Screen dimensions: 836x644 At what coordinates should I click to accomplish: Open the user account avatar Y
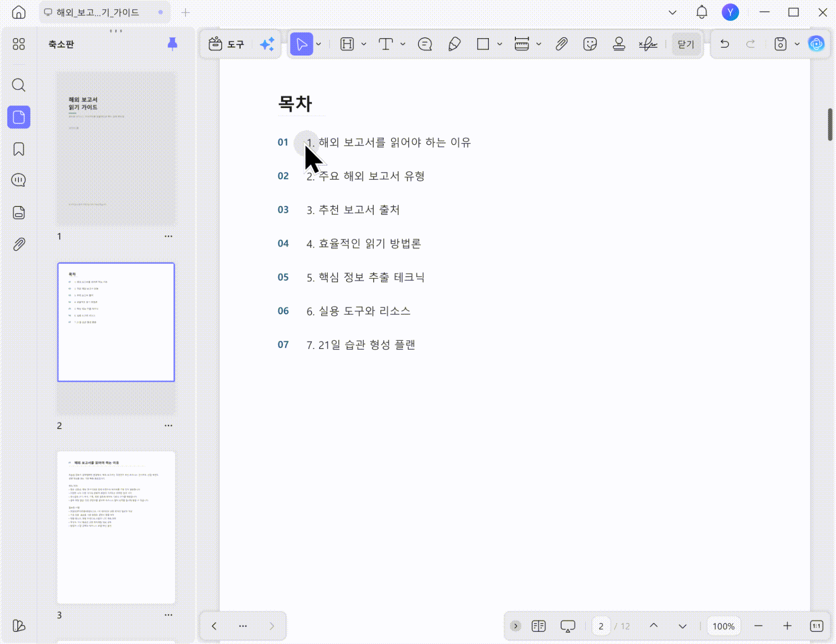pos(730,12)
